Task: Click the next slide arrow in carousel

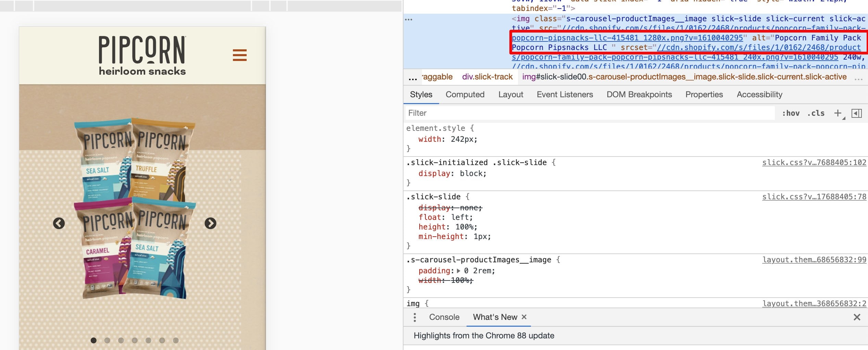Action: point(210,223)
